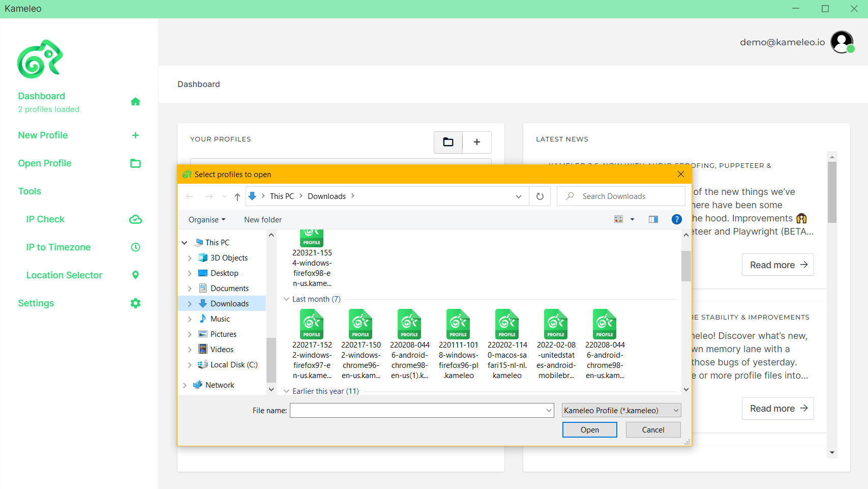Close the Select profiles to open dialog
The height and width of the screenshot is (489, 868).
[x=681, y=175]
